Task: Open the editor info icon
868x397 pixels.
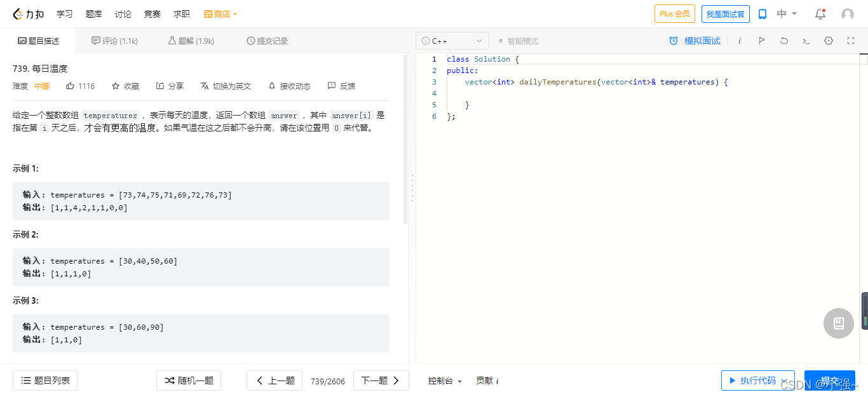Action: (x=740, y=41)
